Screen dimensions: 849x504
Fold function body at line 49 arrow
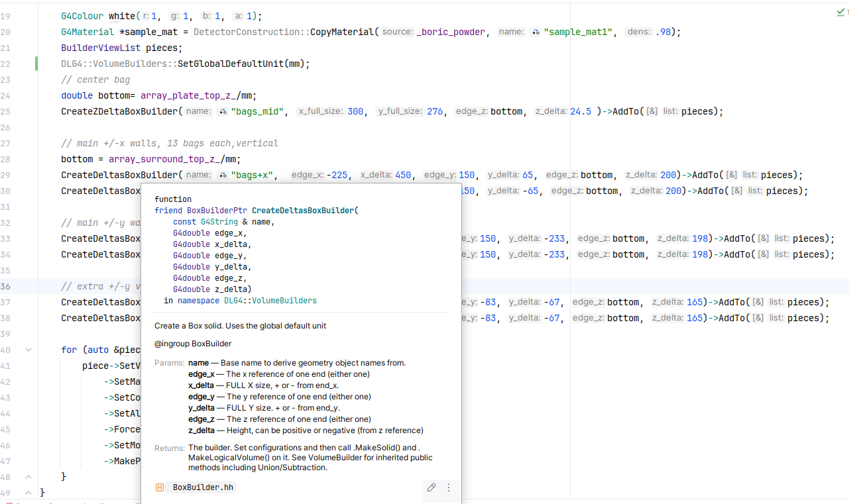28,493
